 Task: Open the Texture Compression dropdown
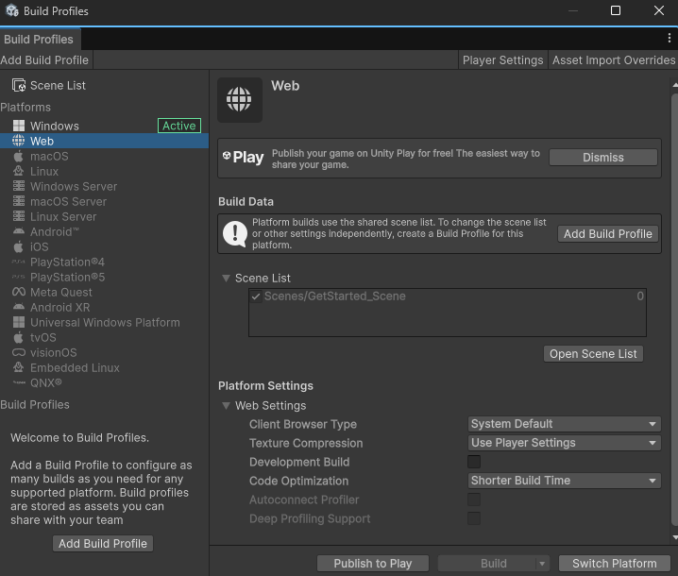[x=564, y=443]
